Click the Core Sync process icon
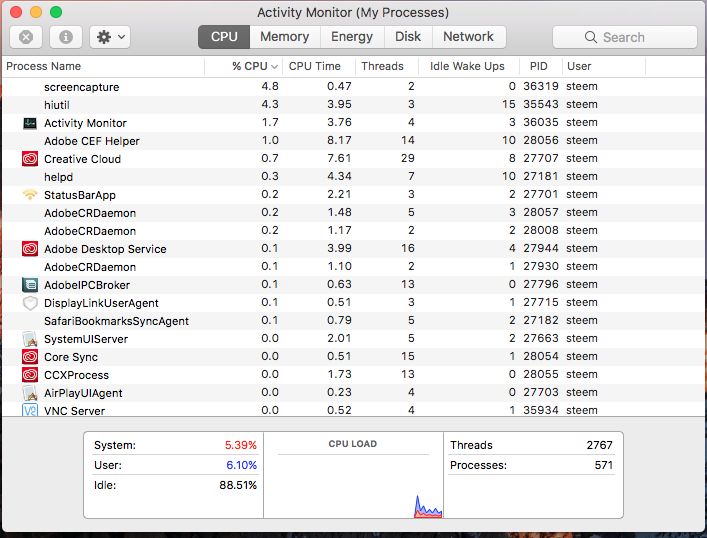707x538 pixels. [x=30, y=357]
